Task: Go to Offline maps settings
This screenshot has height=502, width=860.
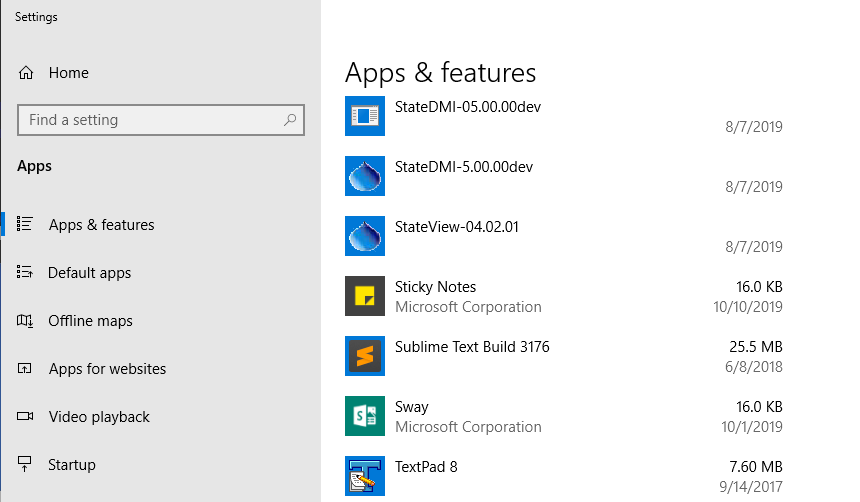Action: point(90,320)
